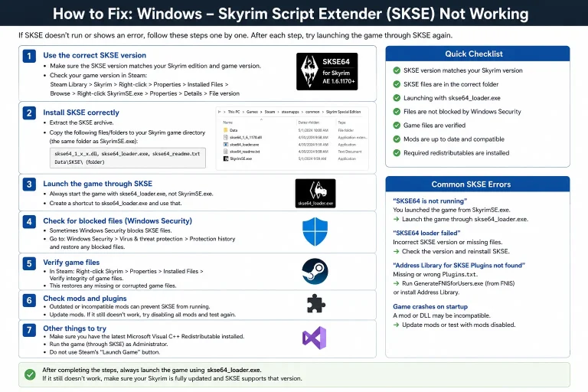Select 'Skyrim Special Edition' in the breadcrumb
This screenshot has height=392, width=588.
[343, 112]
